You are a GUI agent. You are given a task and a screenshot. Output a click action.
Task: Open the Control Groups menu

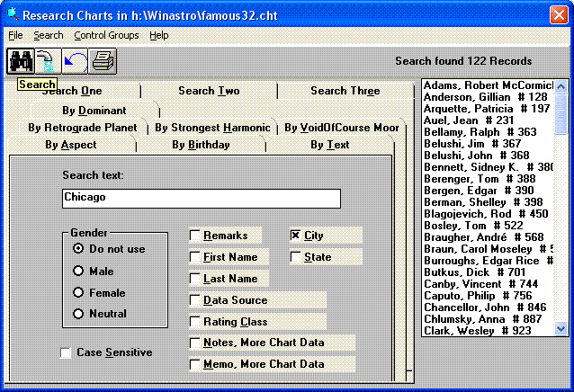pos(106,35)
